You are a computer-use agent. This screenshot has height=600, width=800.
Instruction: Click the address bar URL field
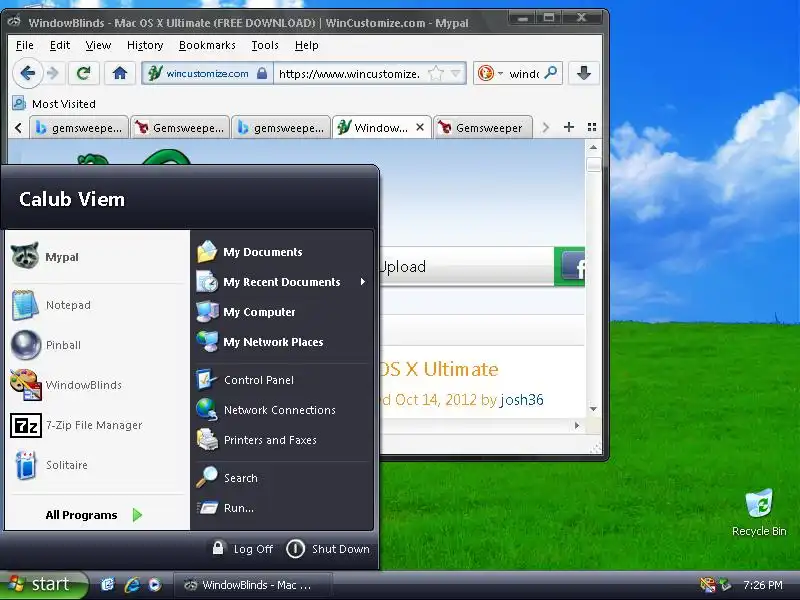349,73
